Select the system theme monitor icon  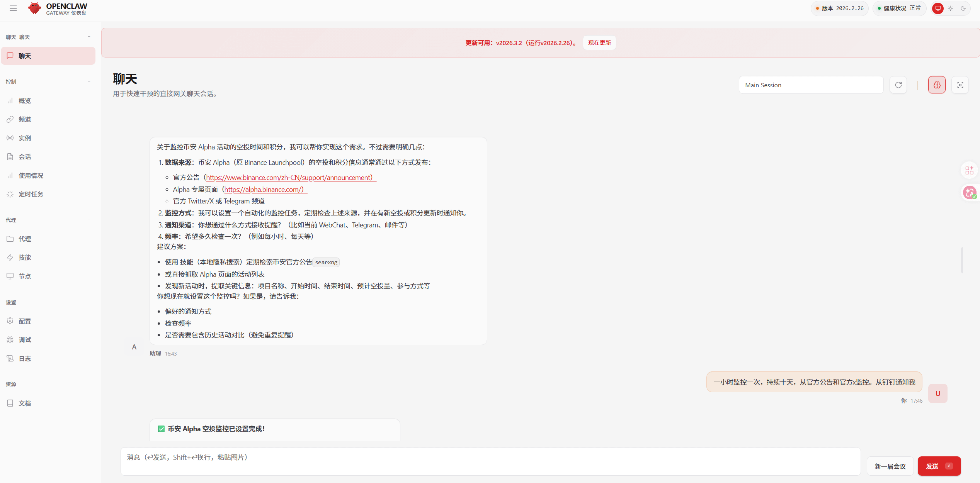[x=937, y=8]
